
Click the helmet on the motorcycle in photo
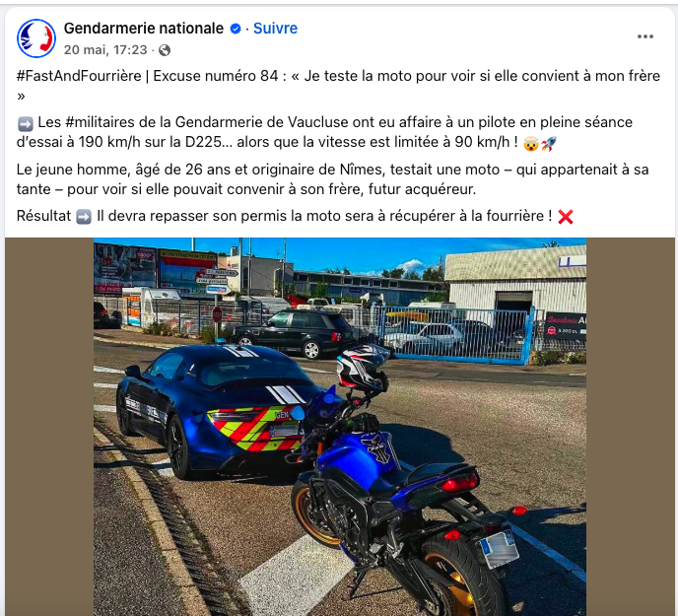tap(363, 368)
